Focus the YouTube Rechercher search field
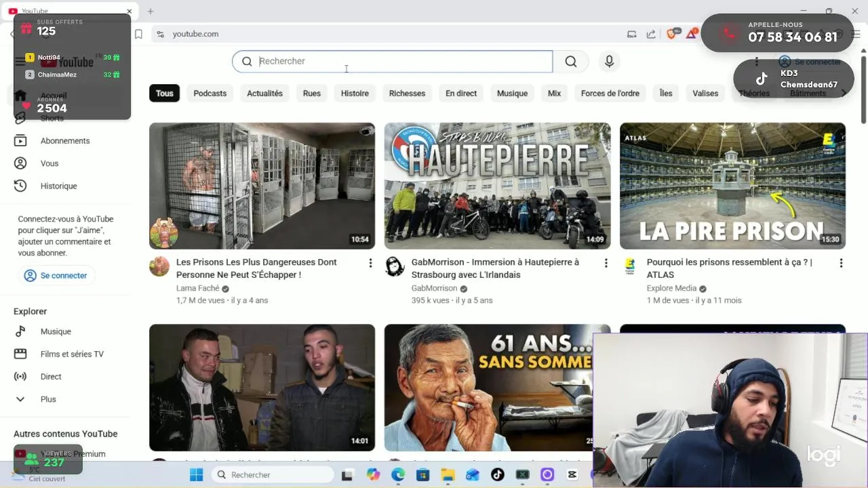The width and height of the screenshot is (868, 488). [392, 62]
